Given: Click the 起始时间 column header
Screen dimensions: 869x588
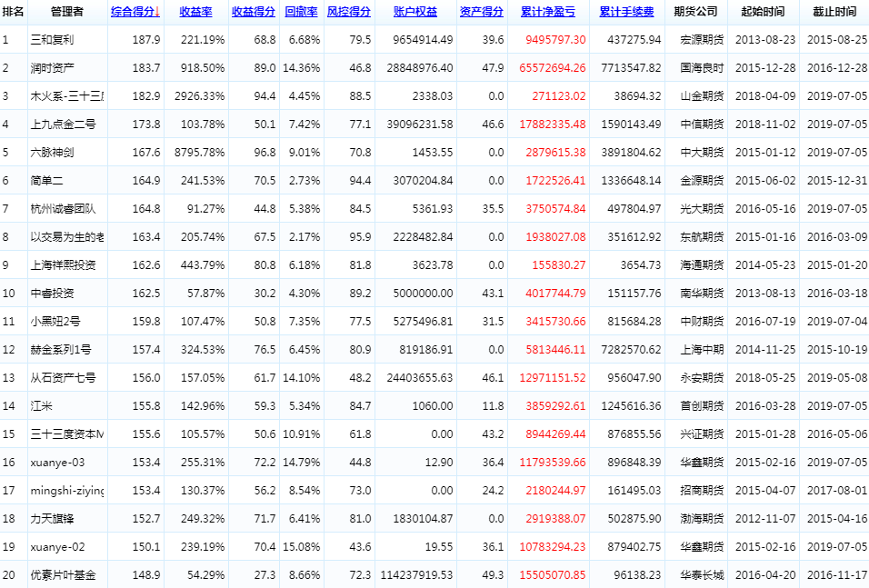Looking at the screenshot, I should coord(763,12).
